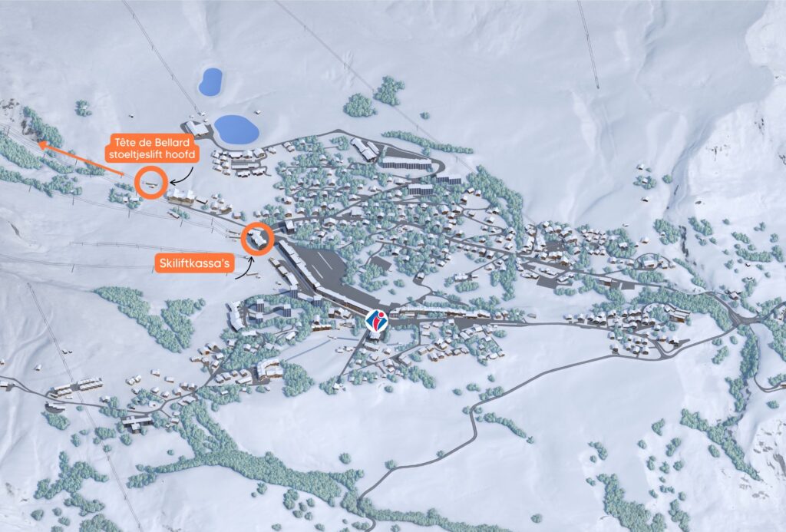
Task: Click the curved black arrow below Tête de Bellard label
Action: click(183, 175)
